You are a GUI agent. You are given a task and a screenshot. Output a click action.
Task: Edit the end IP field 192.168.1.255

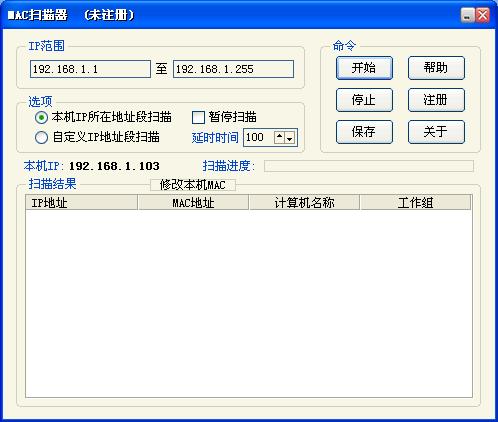click(233, 69)
